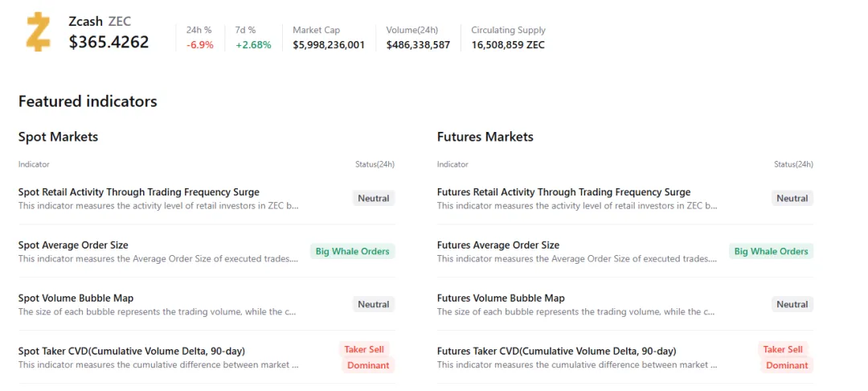Image resolution: width=868 pixels, height=391 pixels.
Task: Open Spot Retail Activity Through Trading Frequency Surge
Action: pyautogui.click(x=138, y=192)
